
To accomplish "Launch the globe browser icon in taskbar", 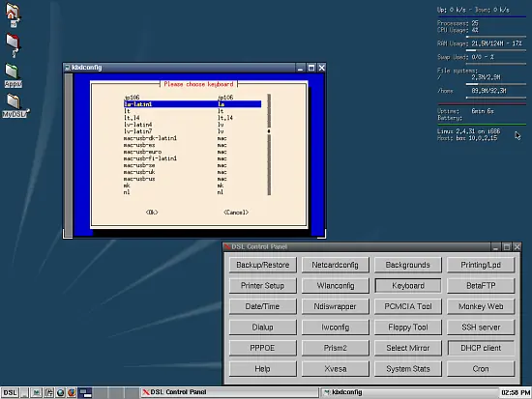I will (x=60, y=393).
